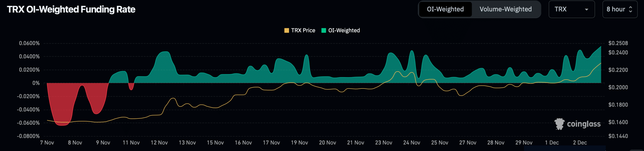Click the up-down chevrons beside 8 hour

630,9
